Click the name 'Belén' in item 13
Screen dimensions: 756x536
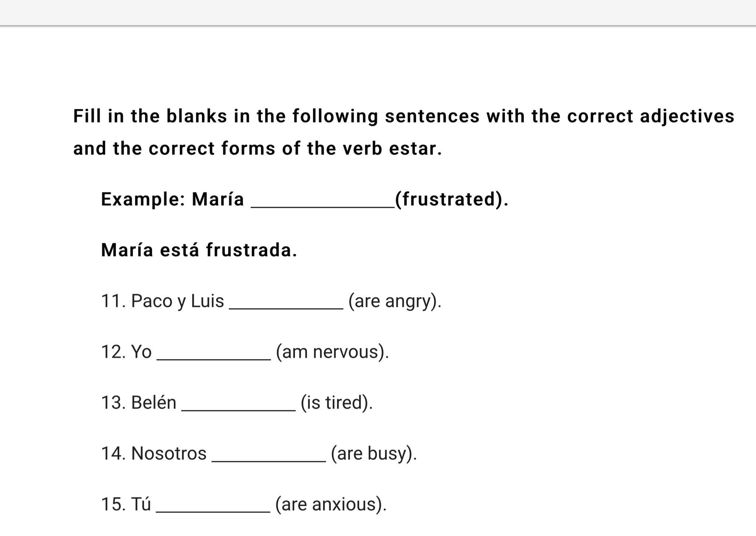[x=154, y=402]
